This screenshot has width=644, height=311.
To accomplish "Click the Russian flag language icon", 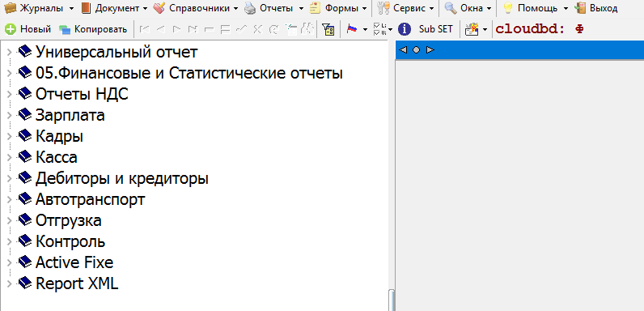I will tap(352, 29).
